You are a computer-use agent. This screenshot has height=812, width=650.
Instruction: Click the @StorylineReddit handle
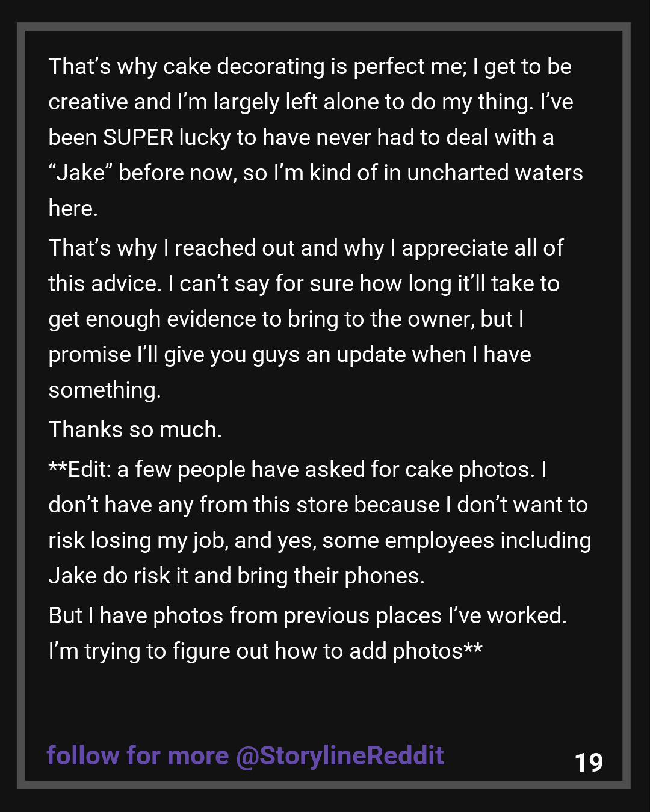[339, 755]
